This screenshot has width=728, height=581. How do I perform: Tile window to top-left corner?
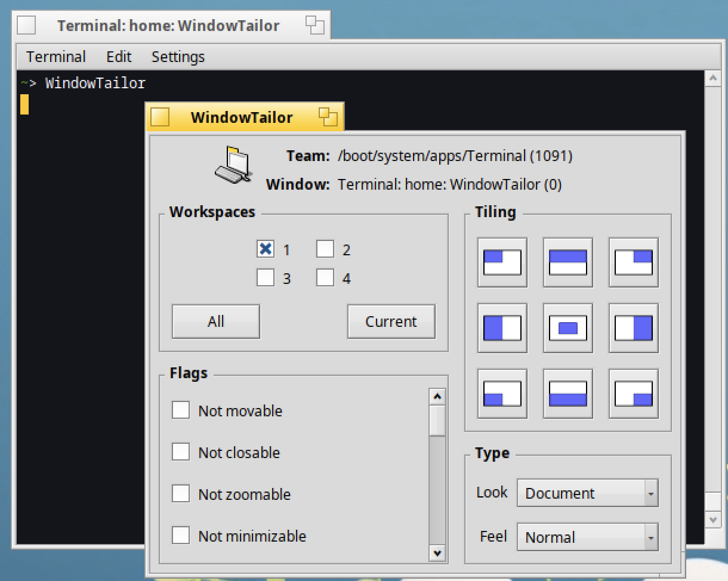click(x=502, y=262)
